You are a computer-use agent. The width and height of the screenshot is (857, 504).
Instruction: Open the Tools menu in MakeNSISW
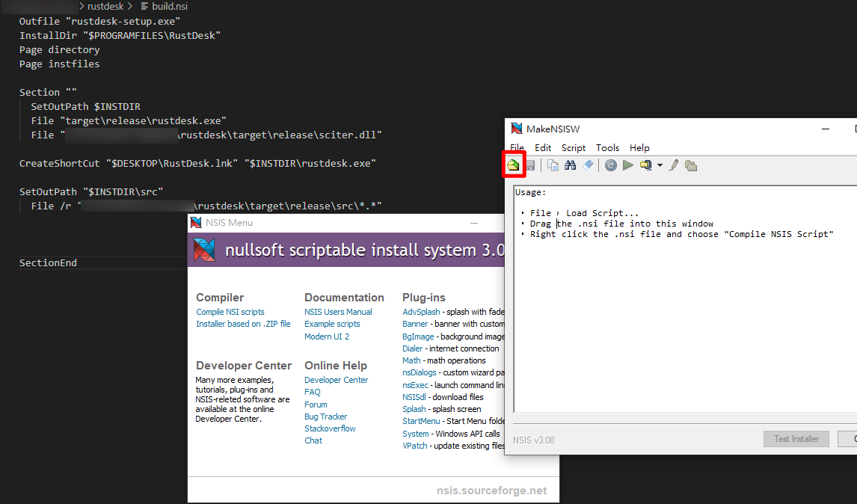607,147
